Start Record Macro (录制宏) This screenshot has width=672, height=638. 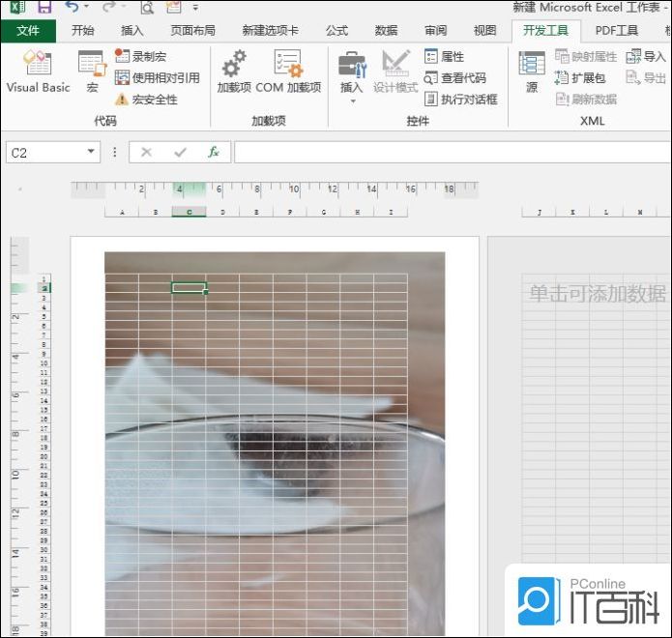pos(141,56)
